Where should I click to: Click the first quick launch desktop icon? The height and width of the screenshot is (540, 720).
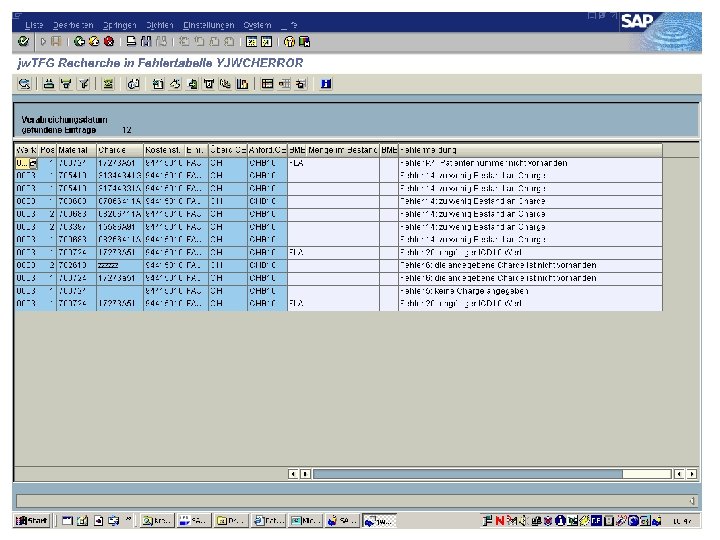coord(68,521)
